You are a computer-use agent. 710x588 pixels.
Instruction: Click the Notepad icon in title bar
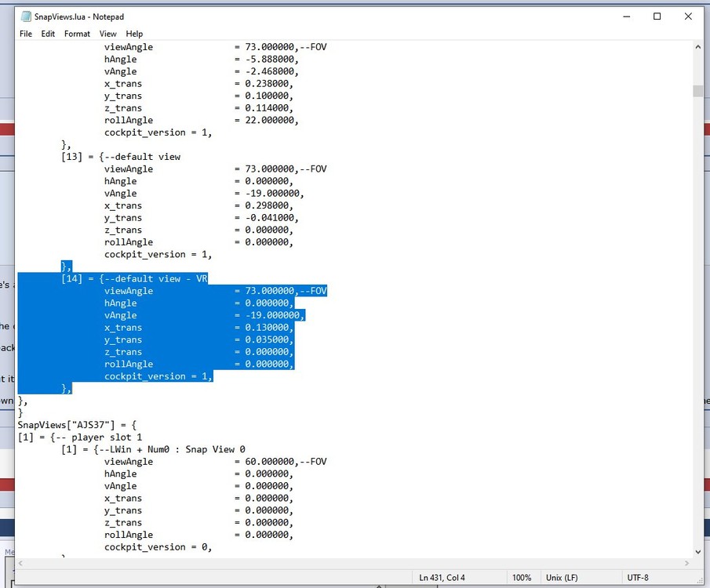tap(26, 16)
